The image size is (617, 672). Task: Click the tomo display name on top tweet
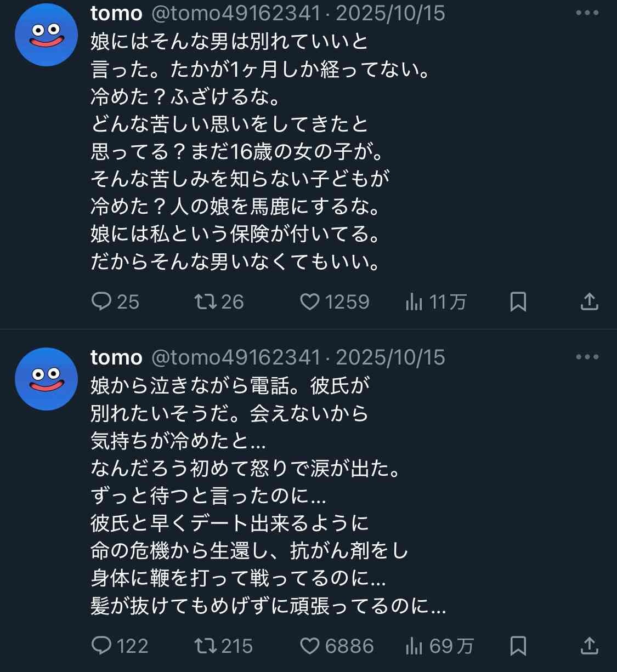pos(116,13)
